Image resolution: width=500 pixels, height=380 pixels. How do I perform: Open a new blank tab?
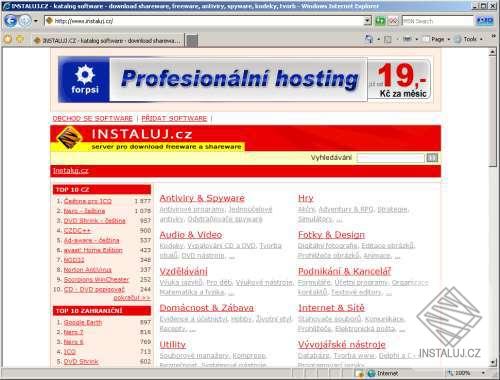[192, 41]
